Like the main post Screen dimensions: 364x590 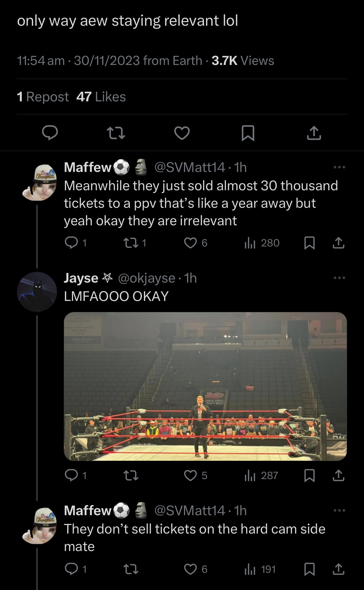point(182,133)
